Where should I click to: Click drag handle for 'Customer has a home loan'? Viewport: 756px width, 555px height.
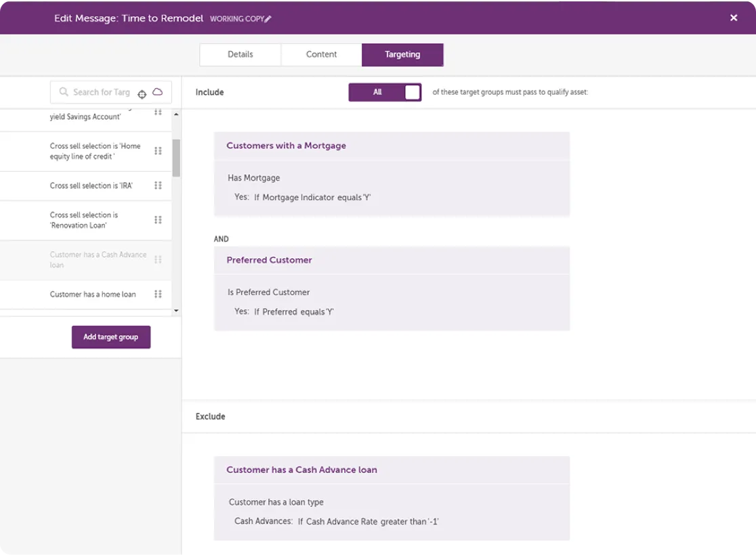point(158,294)
